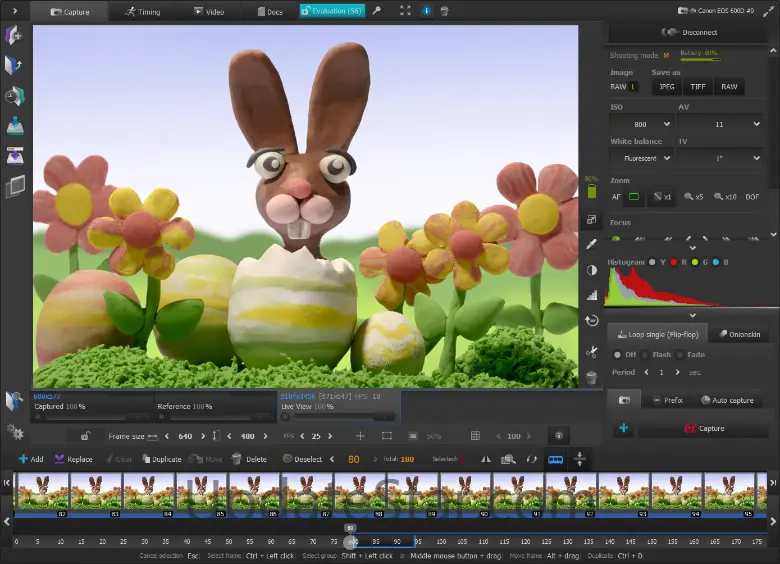Click the trash icon in top toolbar
Image resolution: width=780 pixels, height=564 pixels.
point(444,12)
